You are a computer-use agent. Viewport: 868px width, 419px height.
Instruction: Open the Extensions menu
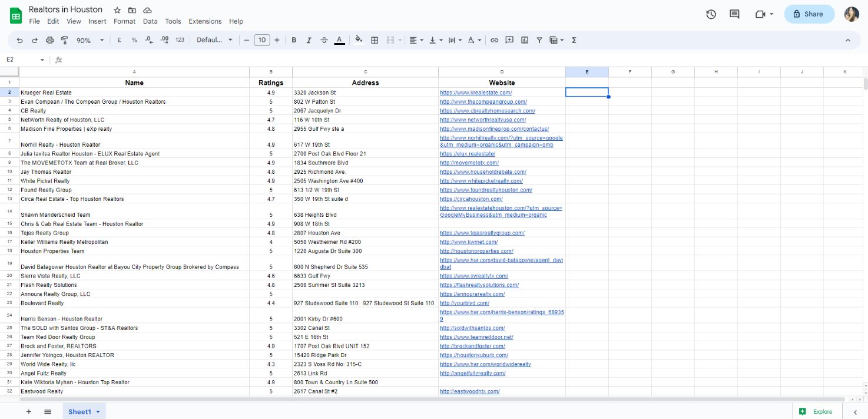(205, 21)
